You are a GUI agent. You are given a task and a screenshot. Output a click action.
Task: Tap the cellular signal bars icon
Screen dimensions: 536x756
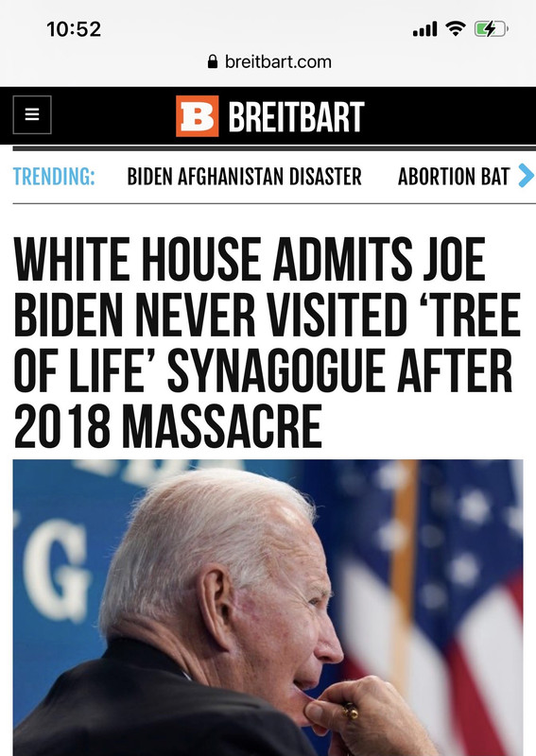click(x=424, y=29)
